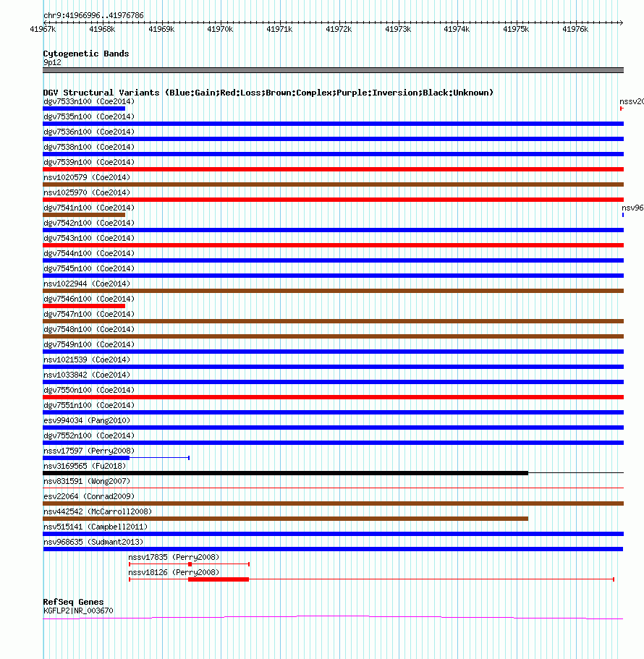Click the chr9:41966996..41976786 region label
This screenshot has width=644, height=659.
93,15
